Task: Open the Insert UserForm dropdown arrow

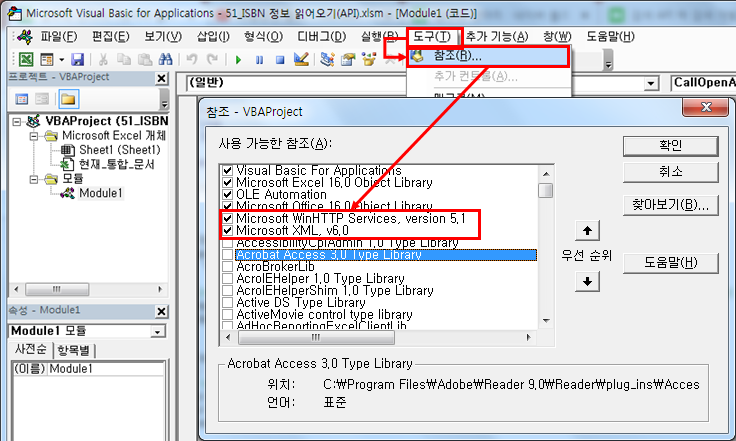Action: click(x=61, y=60)
